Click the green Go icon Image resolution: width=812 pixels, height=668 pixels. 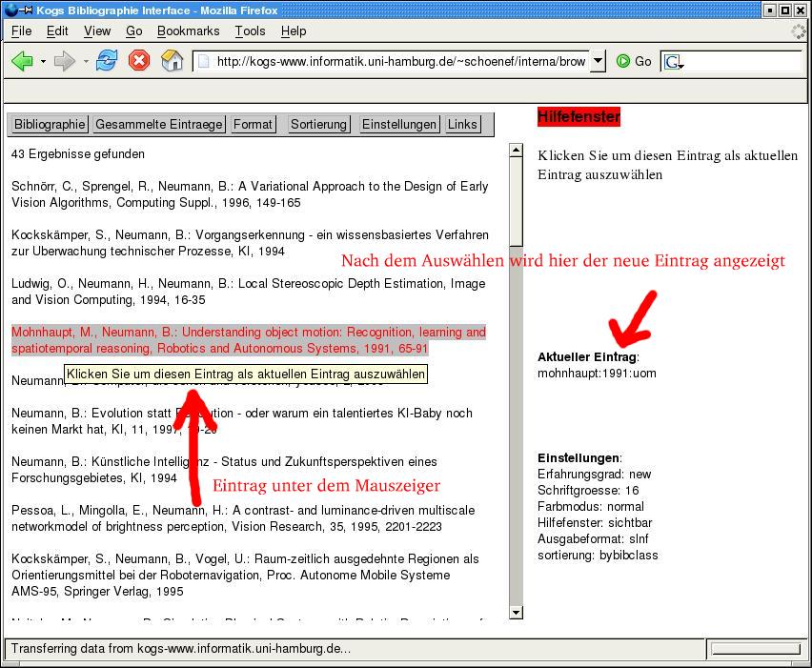tap(623, 61)
